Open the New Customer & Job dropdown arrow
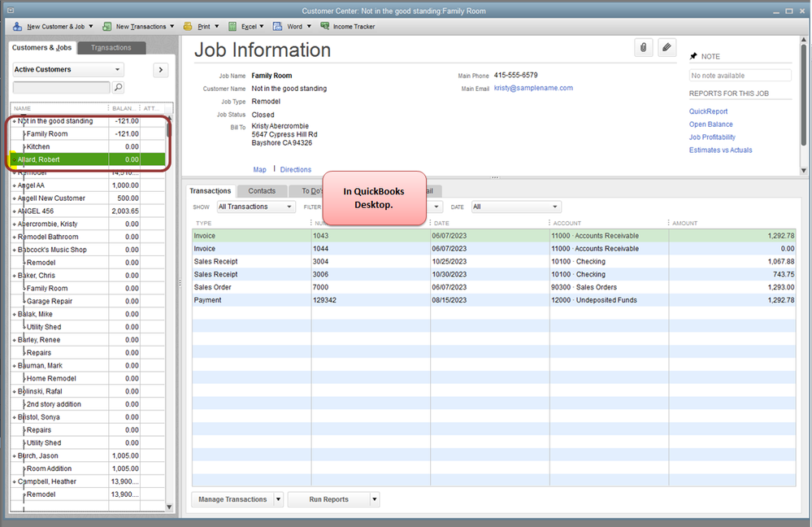This screenshot has width=812, height=527. 90,26
